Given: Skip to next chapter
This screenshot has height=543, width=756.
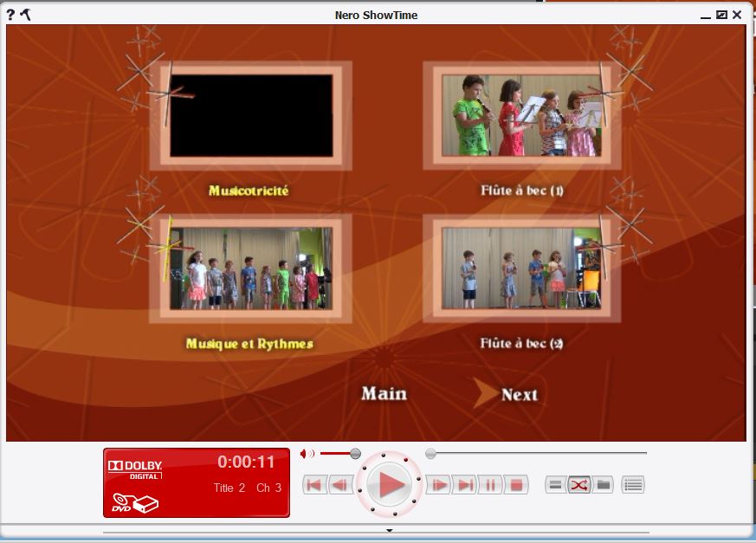Looking at the screenshot, I should [x=465, y=485].
